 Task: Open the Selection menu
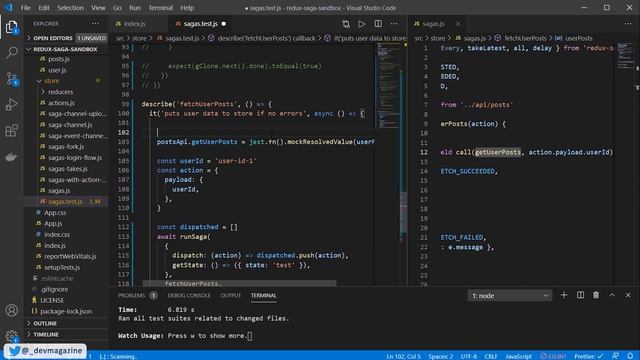tap(70, 8)
